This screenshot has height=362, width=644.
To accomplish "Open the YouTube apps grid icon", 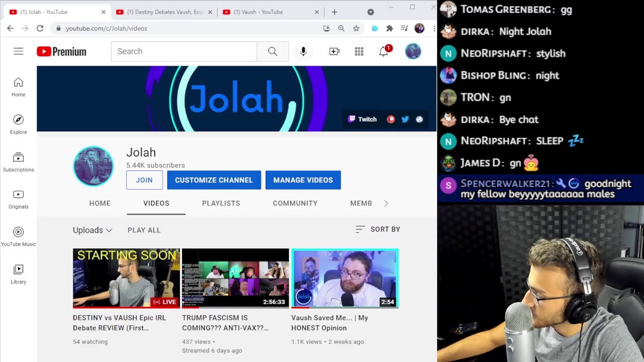I will [x=359, y=51].
